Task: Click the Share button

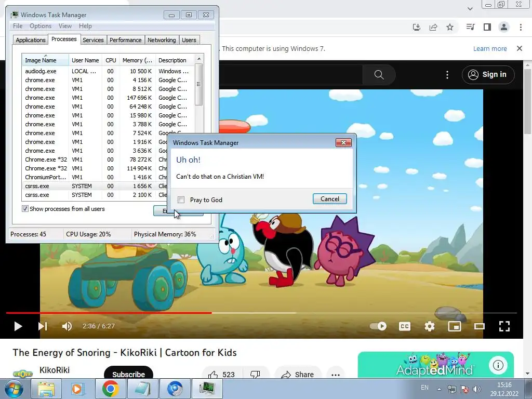Action: 297,374
